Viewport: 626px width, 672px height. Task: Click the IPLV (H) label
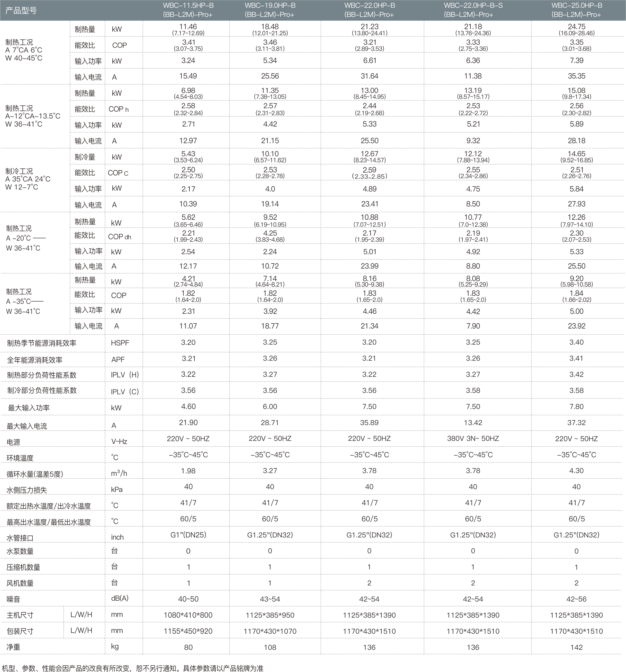125,375
